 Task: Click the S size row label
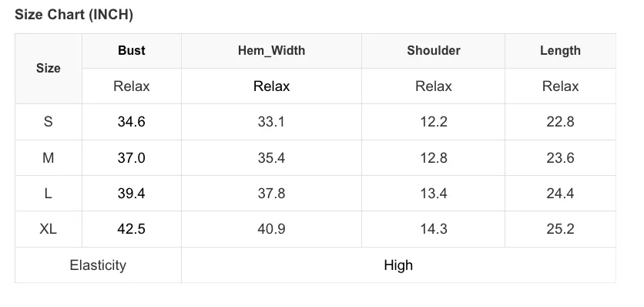click(x=48, y=122)
